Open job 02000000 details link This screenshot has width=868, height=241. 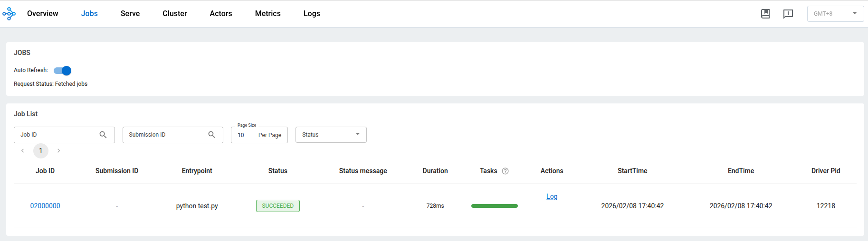coord(45,206)
